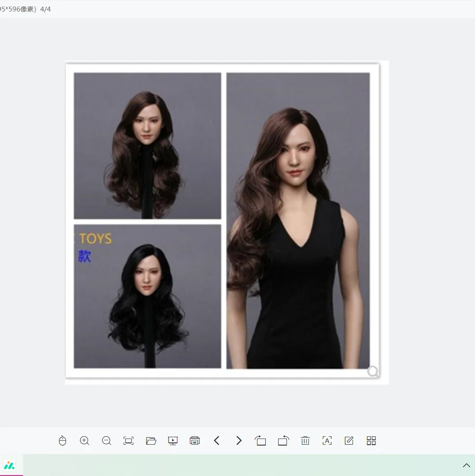475x476 pixels.
Task: Go to the previous image
Action: pos(217,441)
